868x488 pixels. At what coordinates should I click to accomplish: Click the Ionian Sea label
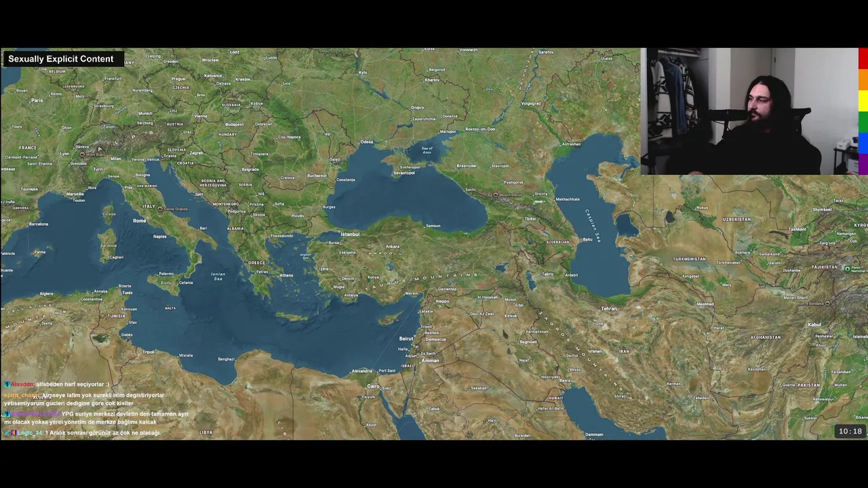pos(218,275)
